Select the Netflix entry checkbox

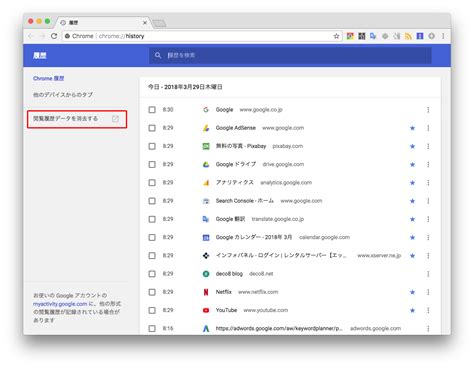152,292
